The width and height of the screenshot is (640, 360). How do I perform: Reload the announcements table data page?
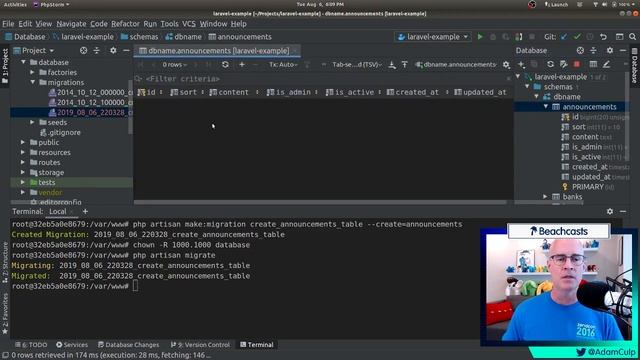[x=225, y=64]
